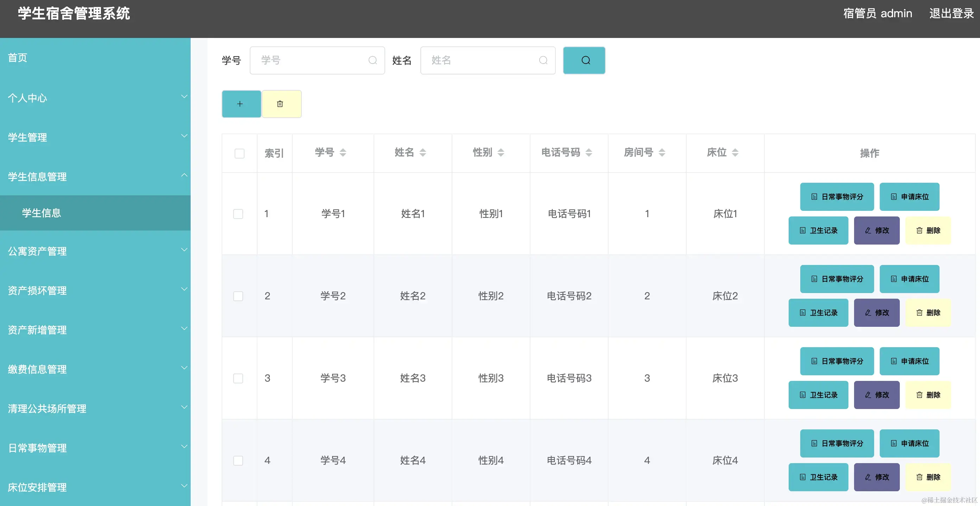Click 申请床位 for the 姓名4 row

[x=909, y=443]
